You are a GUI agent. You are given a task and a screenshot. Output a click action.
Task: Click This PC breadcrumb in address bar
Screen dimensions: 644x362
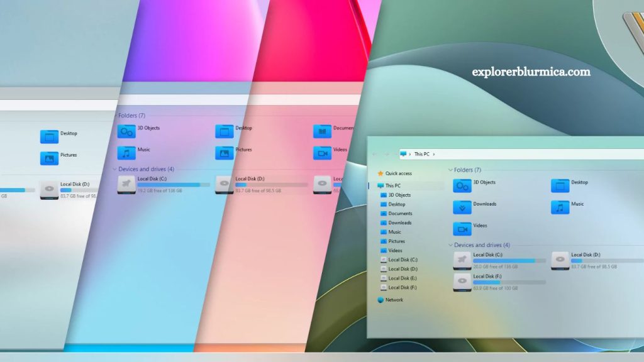422,155
